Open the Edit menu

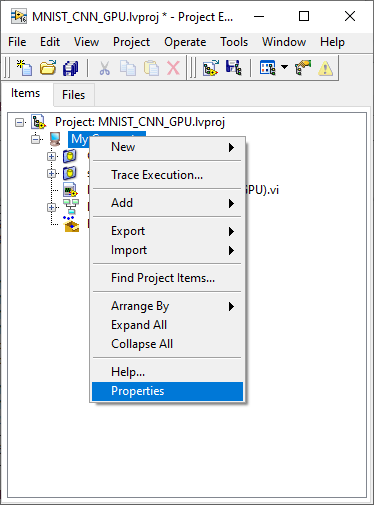coord(50,42)
